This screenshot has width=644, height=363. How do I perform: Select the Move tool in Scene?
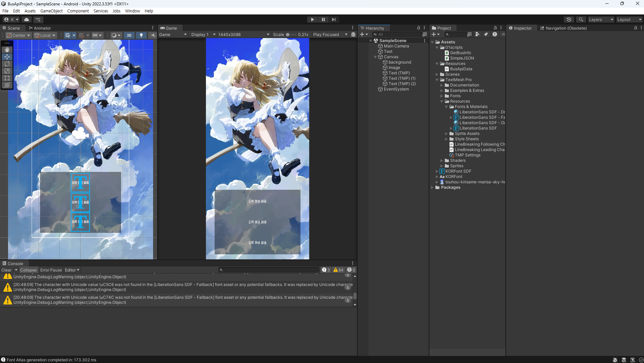tap(7, 57)
